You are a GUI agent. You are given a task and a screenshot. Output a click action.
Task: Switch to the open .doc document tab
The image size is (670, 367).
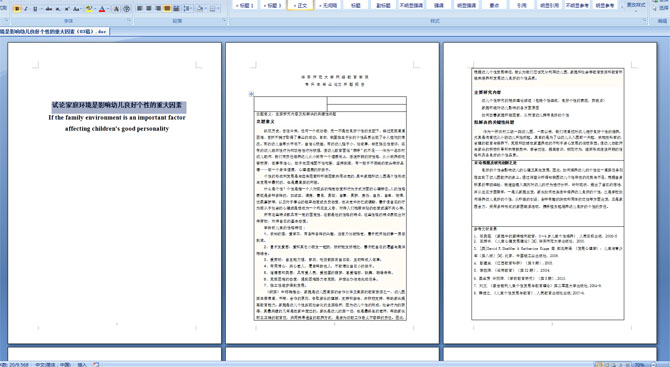click(x=54, y=32)
